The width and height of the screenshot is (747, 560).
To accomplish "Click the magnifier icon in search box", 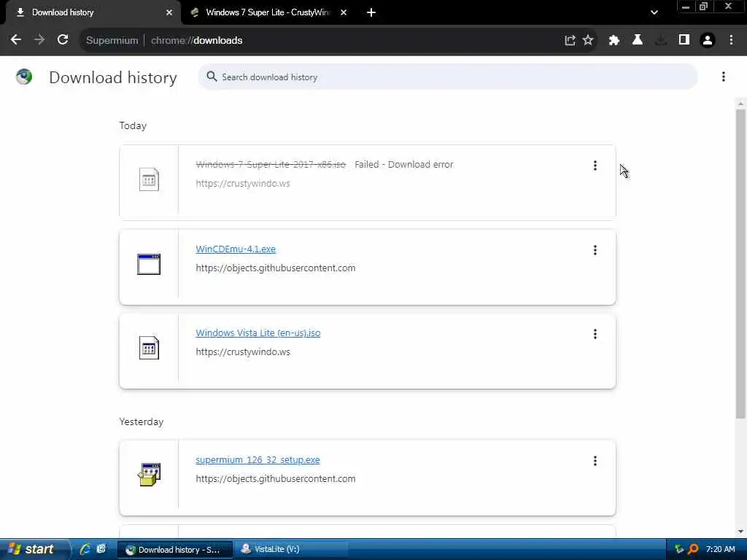I will point(212,77).
